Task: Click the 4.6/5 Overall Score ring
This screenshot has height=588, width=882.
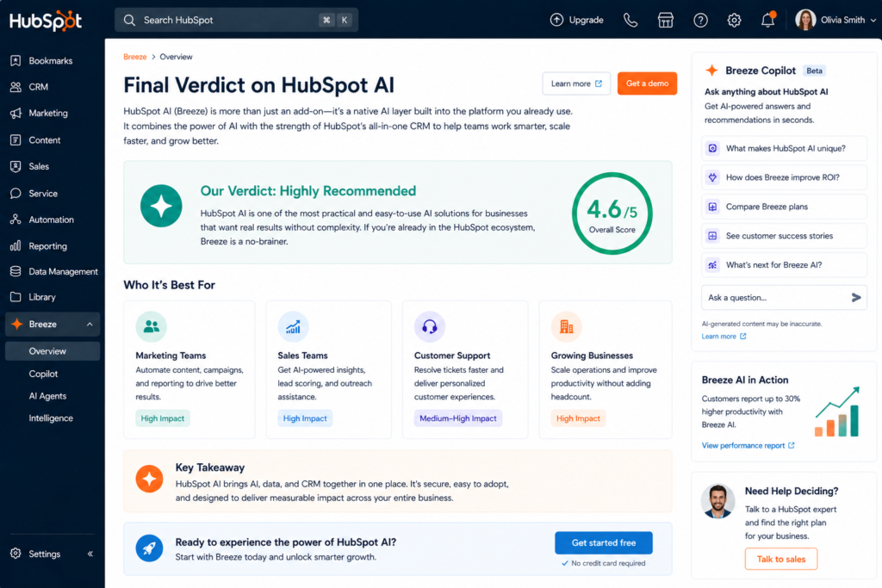Action: tap(612, 214)
